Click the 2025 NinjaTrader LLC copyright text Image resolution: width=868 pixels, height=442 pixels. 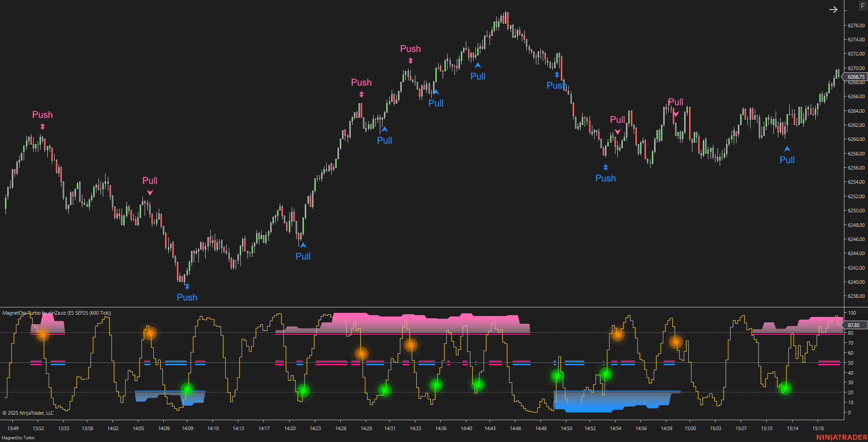coord(28,413)
